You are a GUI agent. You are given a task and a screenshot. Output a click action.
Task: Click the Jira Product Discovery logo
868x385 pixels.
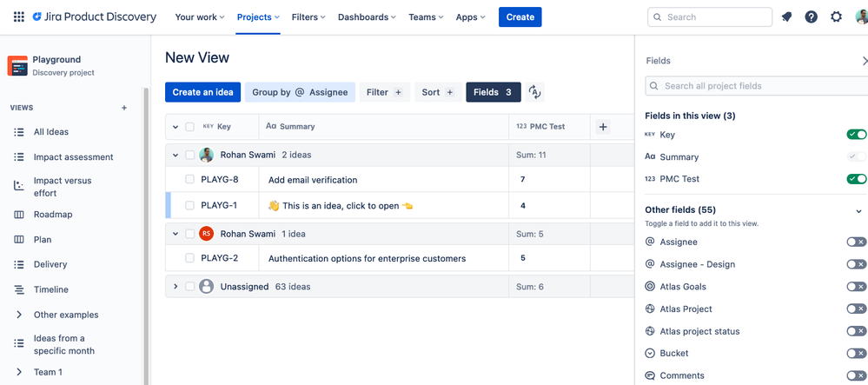click(x=94, y=17)
